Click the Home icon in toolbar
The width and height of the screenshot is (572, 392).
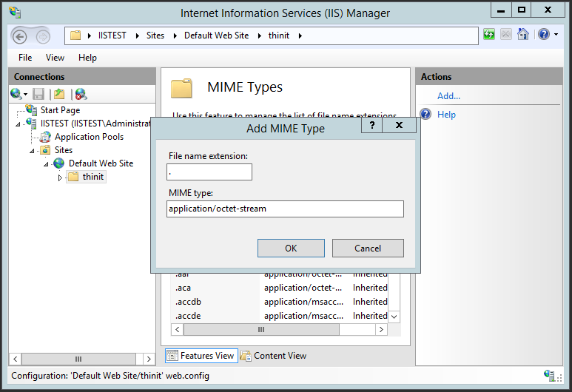point(522,34)
